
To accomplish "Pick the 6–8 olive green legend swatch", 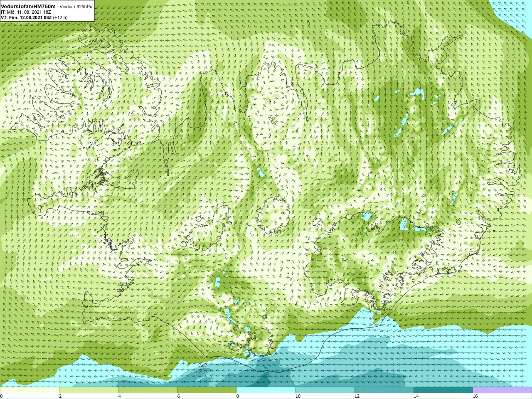I will point(207,390).
